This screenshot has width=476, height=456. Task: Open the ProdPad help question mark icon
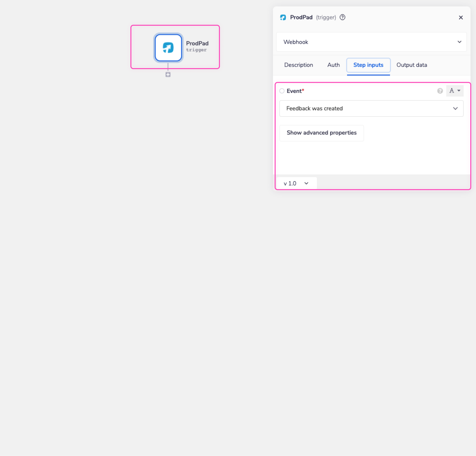pyautogui.click(x=342, y=17)
